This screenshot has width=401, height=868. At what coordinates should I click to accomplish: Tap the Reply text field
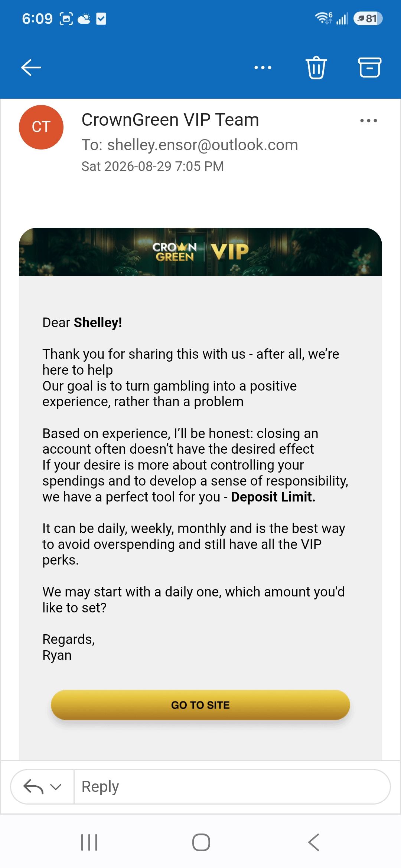coord(232,787)
